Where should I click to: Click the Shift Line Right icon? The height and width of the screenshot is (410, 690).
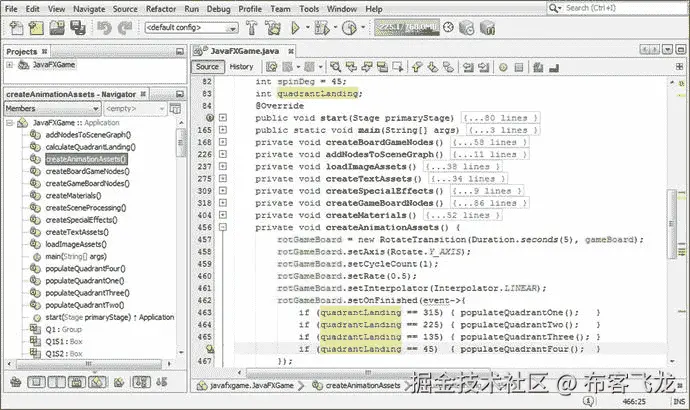pos(484,67)
